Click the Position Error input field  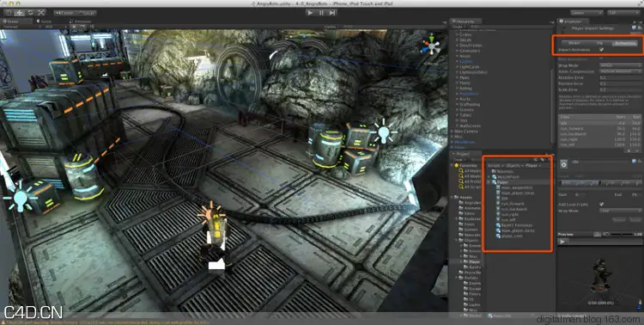(620, 83)
